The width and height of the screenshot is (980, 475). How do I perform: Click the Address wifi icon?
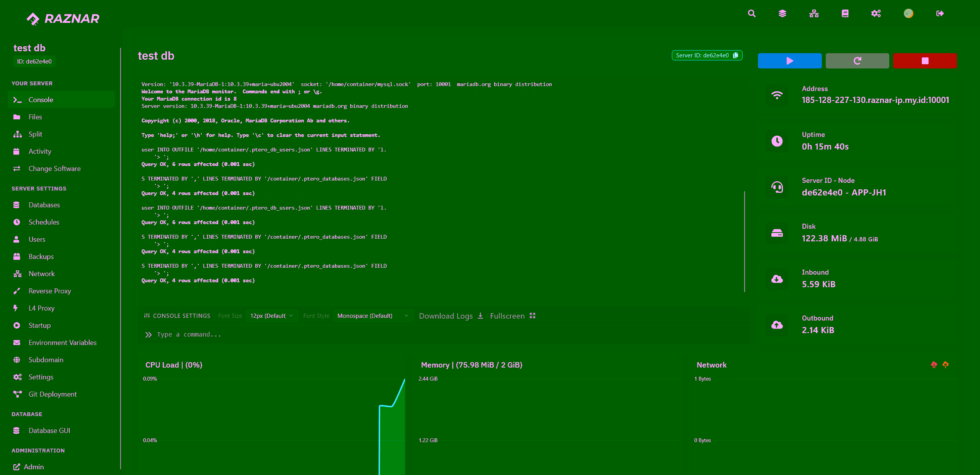click(777, 95)
